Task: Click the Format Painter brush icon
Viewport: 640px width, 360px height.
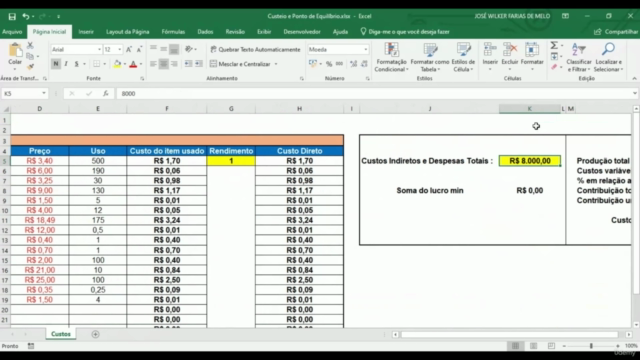Action: (30, 66)
